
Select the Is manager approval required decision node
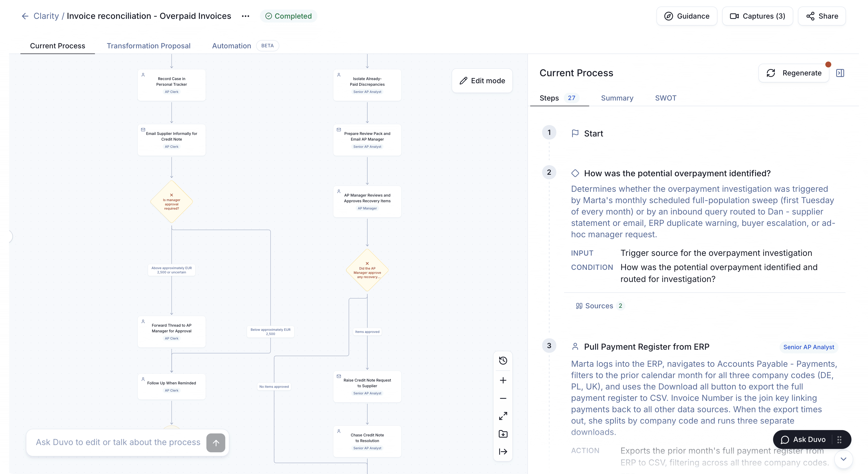[171, 202]
